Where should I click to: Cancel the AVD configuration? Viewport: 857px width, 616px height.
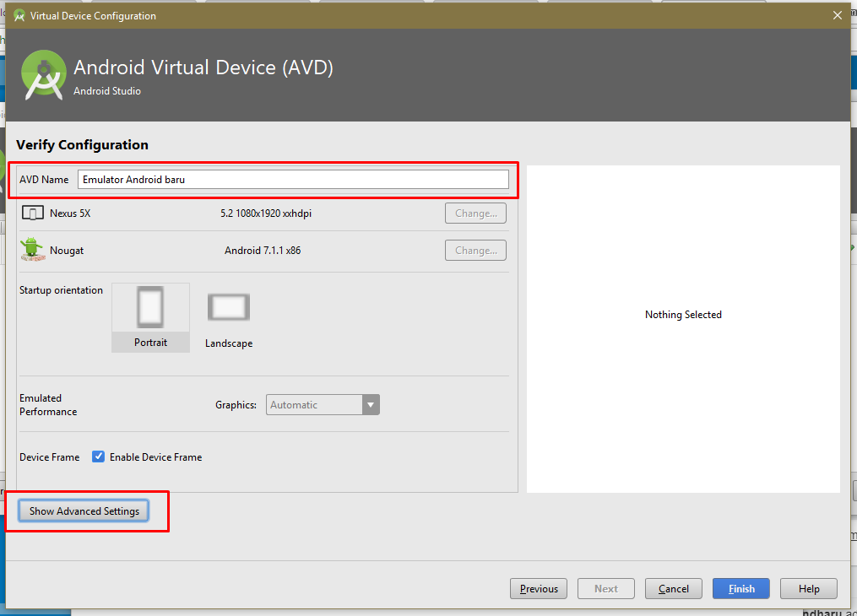(674, 589)
